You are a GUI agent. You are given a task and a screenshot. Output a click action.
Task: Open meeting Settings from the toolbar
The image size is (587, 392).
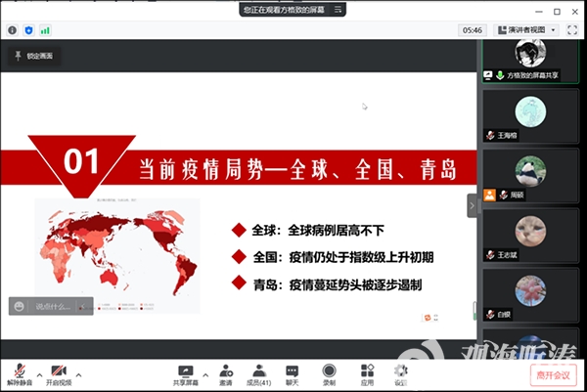point(400,370)
